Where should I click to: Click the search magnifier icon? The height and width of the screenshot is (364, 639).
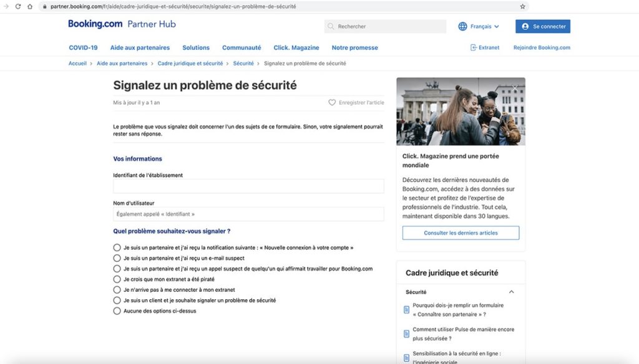click(x=331, y=26)
